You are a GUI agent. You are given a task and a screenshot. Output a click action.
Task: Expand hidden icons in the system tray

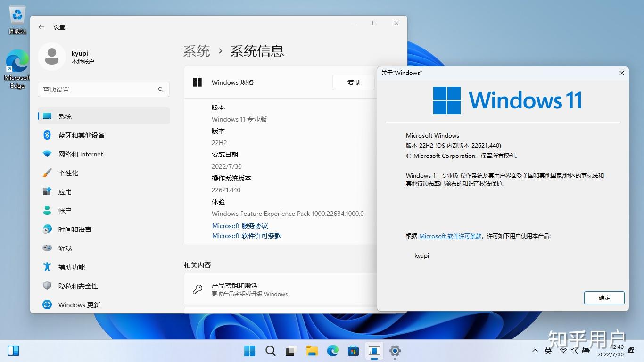[x=535, y=351]
